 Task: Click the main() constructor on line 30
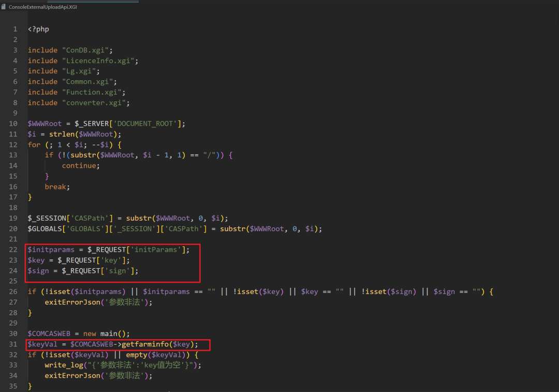point(117,333)
